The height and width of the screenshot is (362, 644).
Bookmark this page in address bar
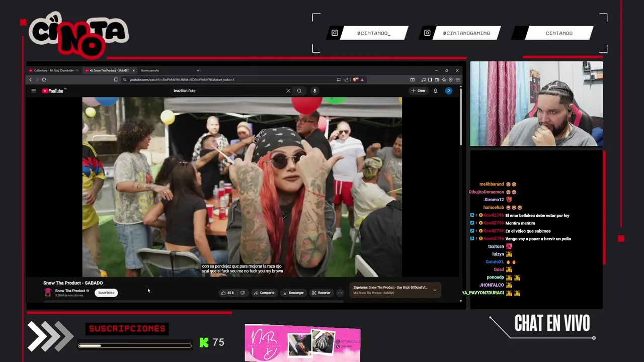(x=116, y=79)
